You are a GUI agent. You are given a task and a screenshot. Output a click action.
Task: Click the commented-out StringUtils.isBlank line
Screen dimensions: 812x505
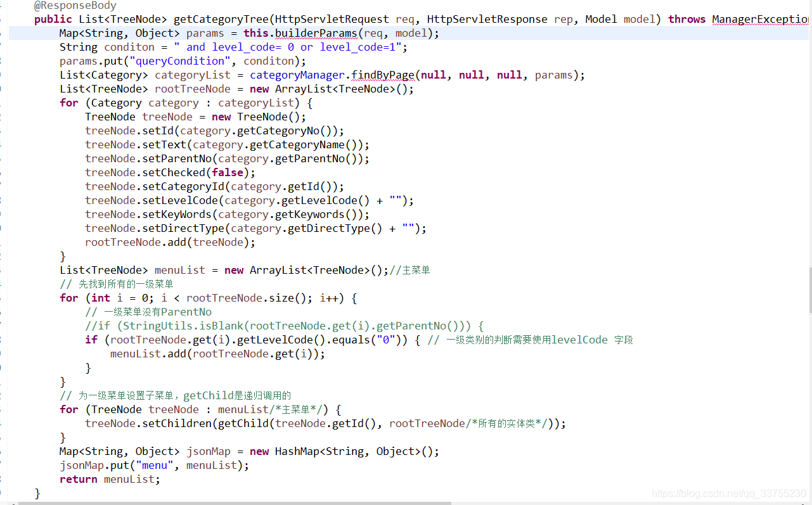coord(285,326)
